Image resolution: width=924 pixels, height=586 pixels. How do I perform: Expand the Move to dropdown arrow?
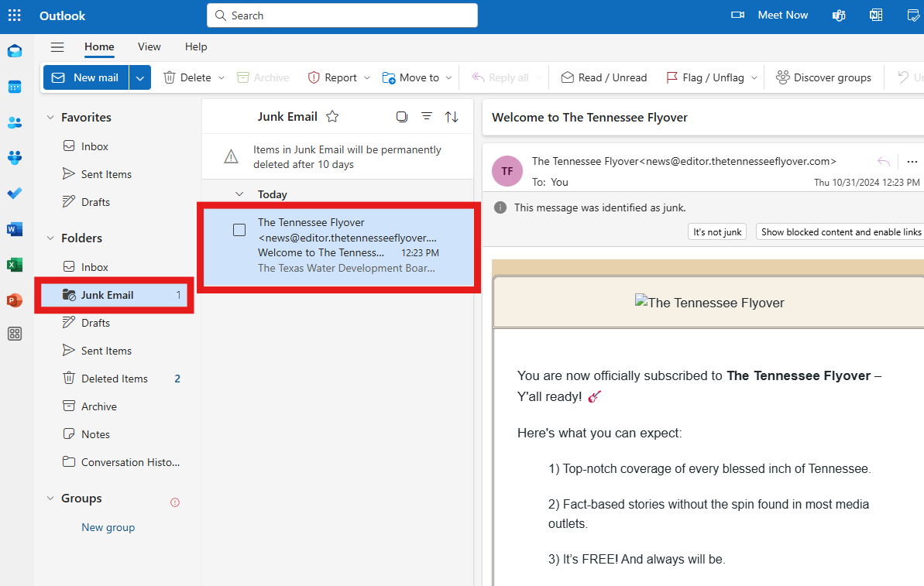click(448, 77)
